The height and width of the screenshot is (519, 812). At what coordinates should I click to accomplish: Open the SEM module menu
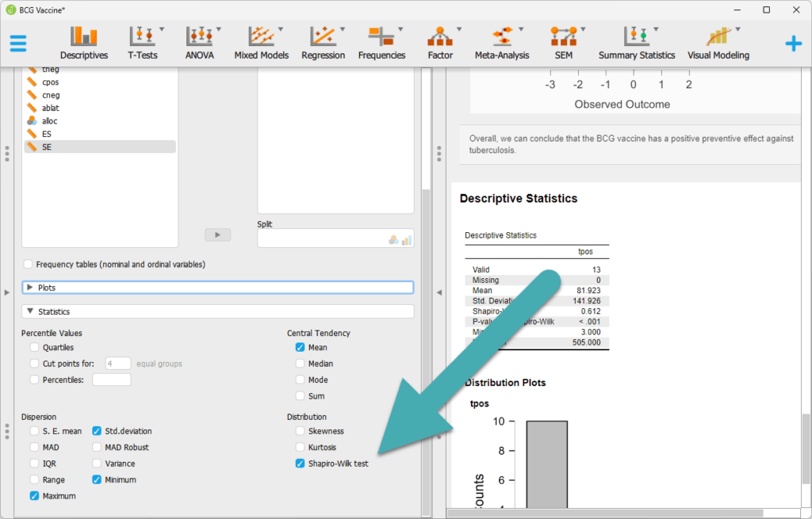click(564, 42)
